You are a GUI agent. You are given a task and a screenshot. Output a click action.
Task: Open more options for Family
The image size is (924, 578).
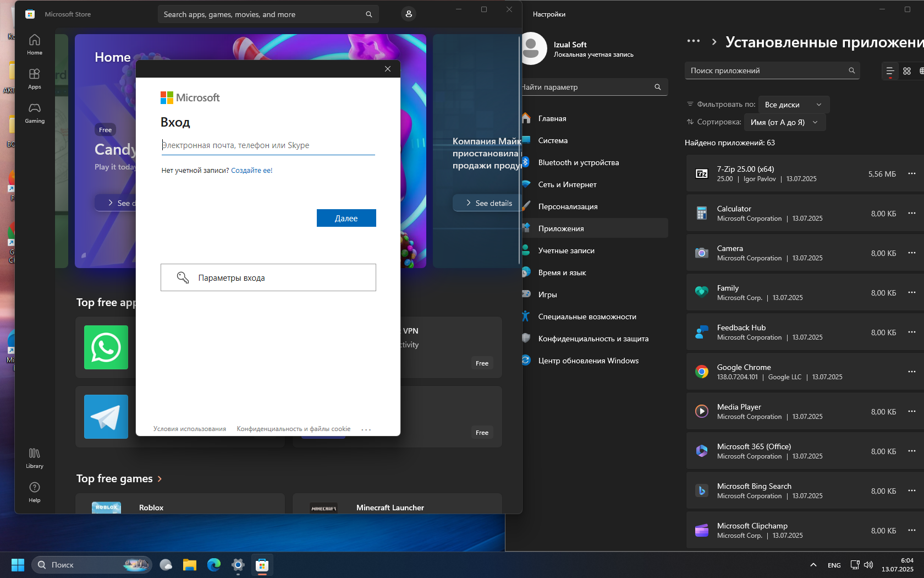point(911,292)
